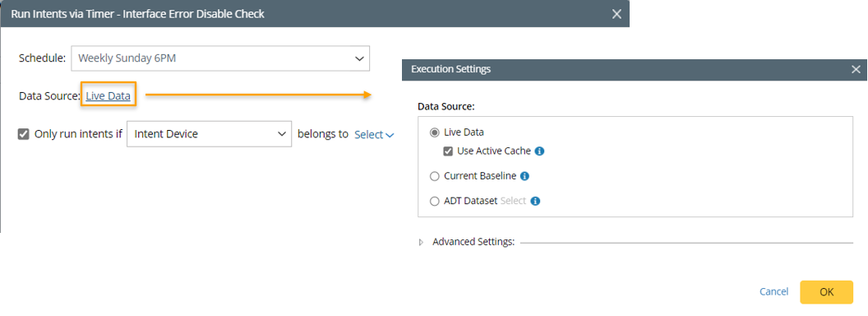Screen dimensions: 868x316
Task: Close the Execution Settings dialog
Action: [x=856, y=69]
